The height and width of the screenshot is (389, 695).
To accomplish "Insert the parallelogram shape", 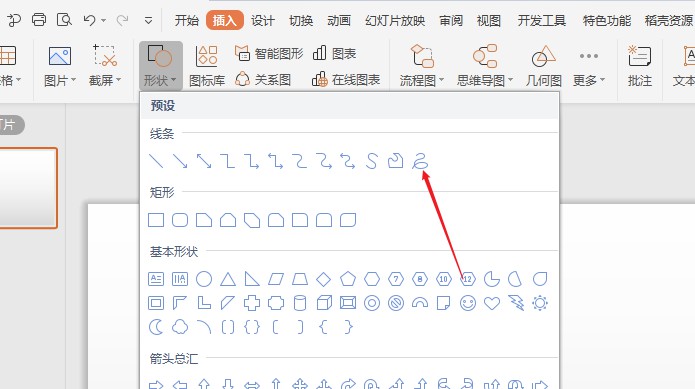I will 276,279.
